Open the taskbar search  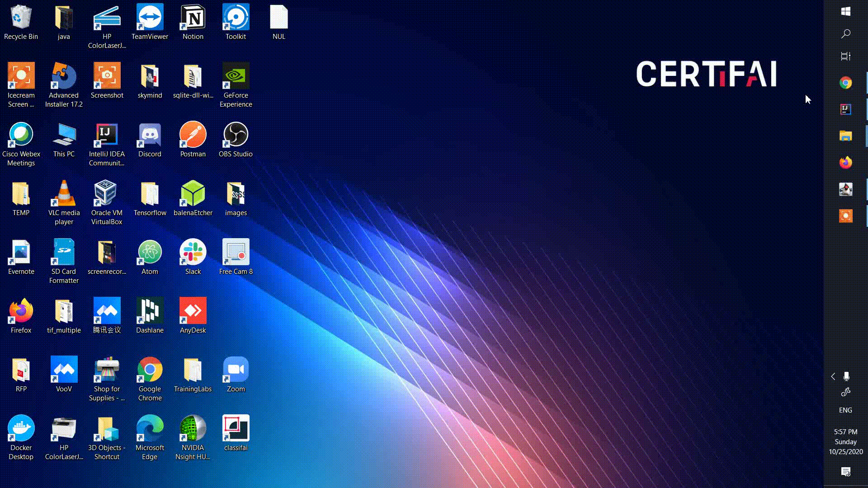pos(845,34)
